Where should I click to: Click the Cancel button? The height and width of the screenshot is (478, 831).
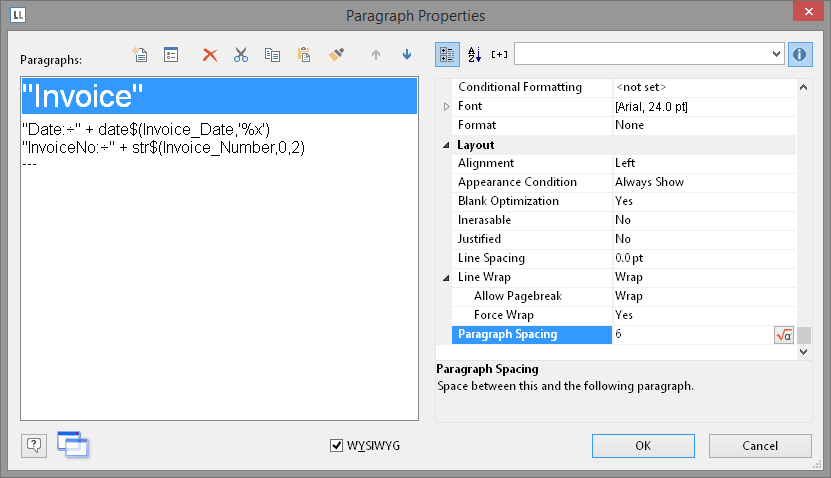click(759, 446)
